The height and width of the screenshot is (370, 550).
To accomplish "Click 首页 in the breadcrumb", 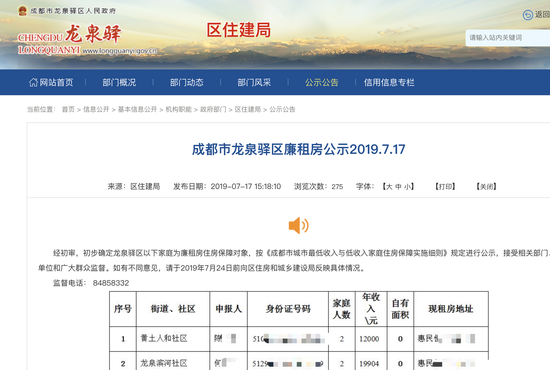I will point(68,109).
